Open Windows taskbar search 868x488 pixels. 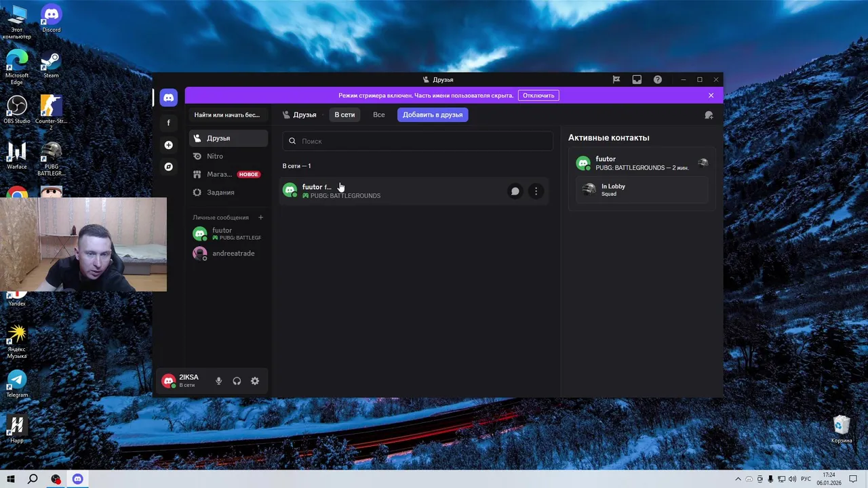[33, 479]
